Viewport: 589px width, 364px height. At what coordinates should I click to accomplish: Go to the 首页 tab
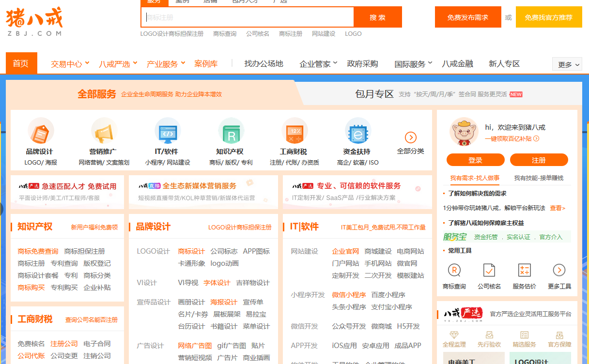tap(21, 63)
